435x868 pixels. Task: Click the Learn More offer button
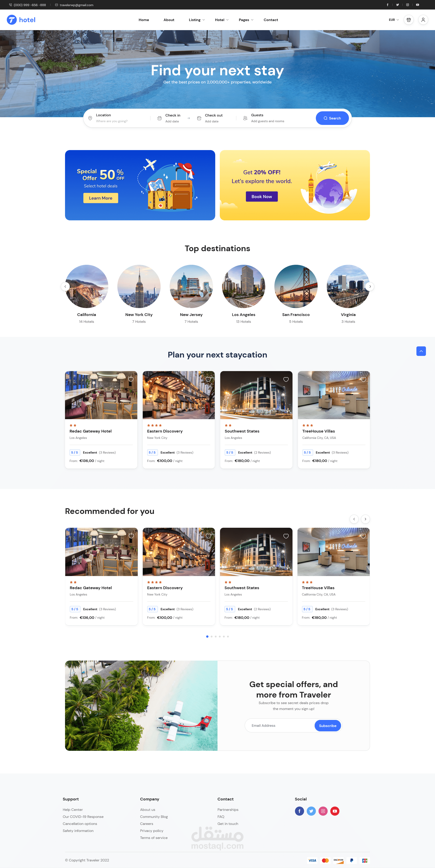pos(101,198)
